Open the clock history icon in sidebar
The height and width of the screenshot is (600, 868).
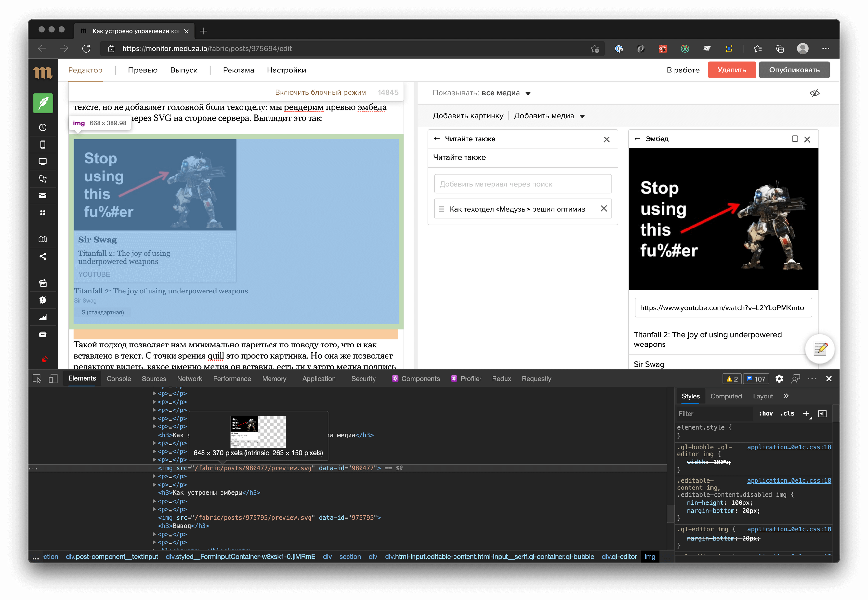click(x=43, y=127)
